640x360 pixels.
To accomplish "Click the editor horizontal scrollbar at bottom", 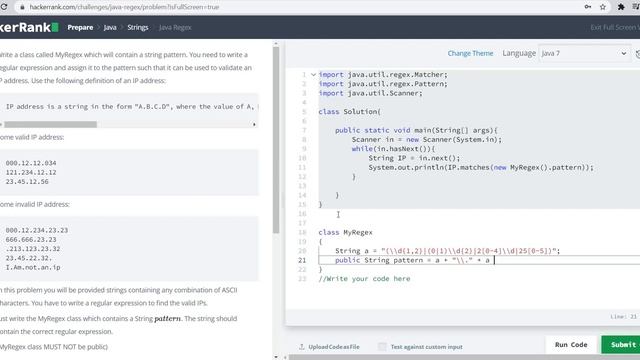I will [464, 357].
